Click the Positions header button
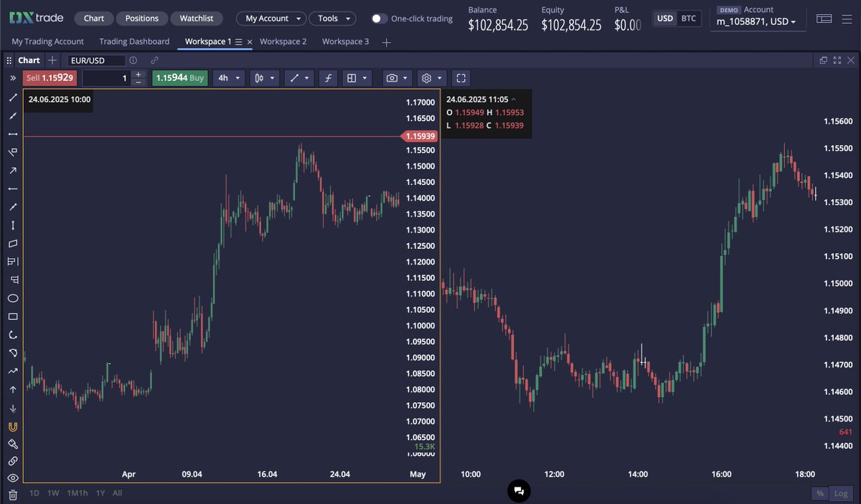 click(x=142, y=19)
